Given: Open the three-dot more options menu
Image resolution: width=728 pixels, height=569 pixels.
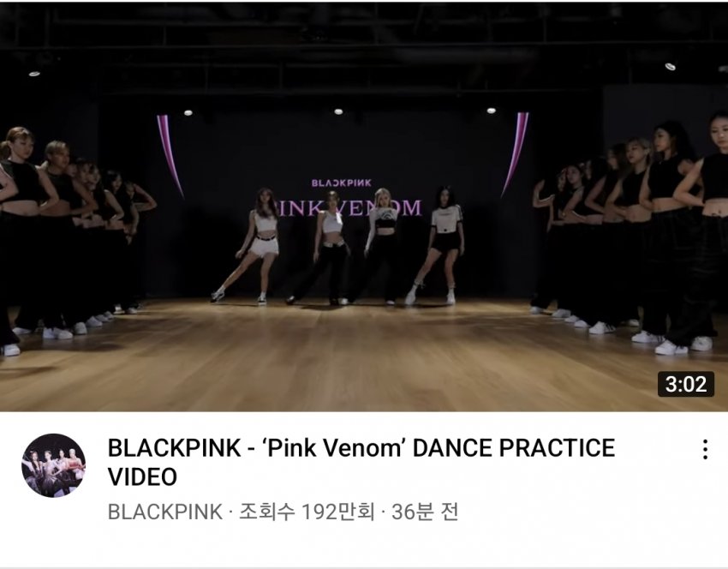Looking at the screenshot, I should pyautogui.click(x=705, y=449).
